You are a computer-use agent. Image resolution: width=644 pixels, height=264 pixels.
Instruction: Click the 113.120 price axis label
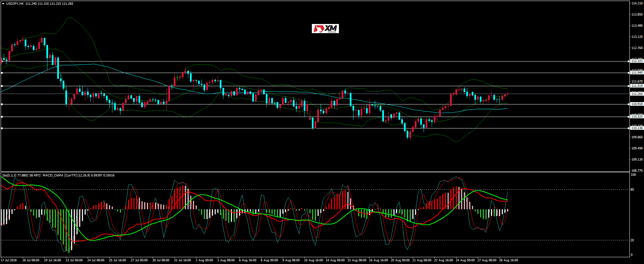[637, 37]
